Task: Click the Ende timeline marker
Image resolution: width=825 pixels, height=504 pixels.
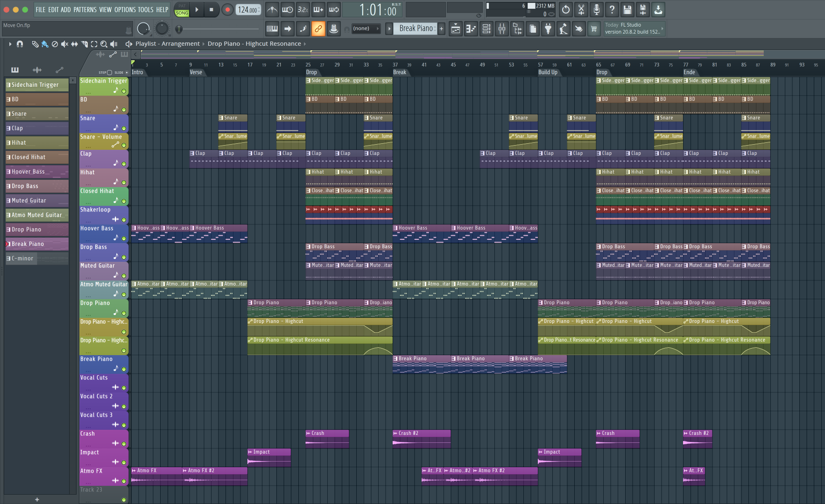Action: (689, 72)
